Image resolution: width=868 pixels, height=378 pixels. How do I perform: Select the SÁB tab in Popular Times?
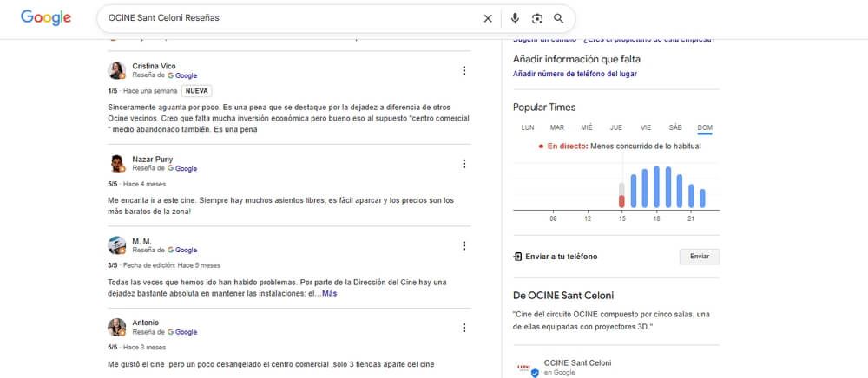pos(675,127)
